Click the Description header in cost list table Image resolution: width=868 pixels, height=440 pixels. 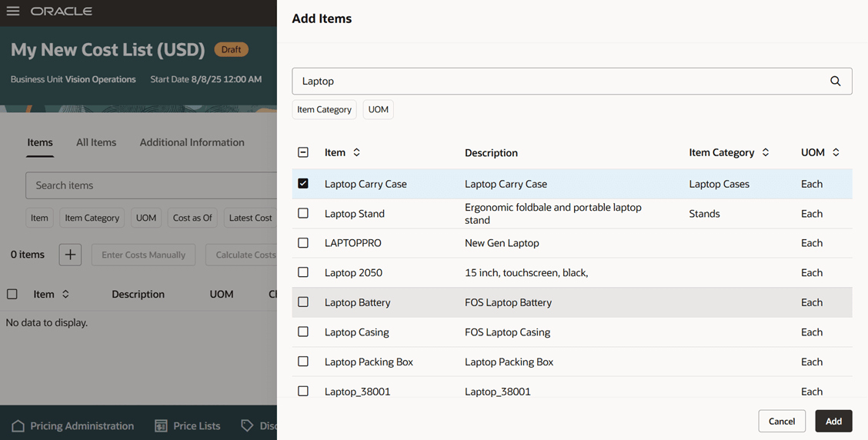(x=138, y=295)
